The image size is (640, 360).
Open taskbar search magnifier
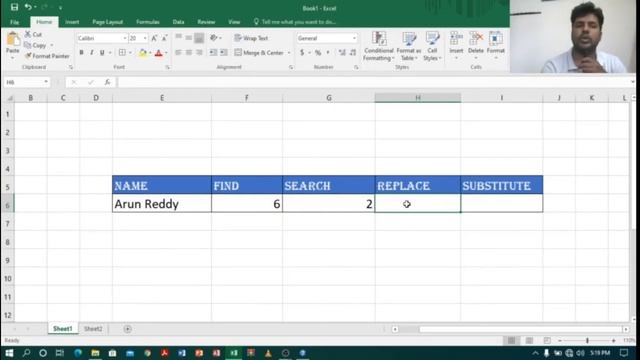[x=27, y=353]
